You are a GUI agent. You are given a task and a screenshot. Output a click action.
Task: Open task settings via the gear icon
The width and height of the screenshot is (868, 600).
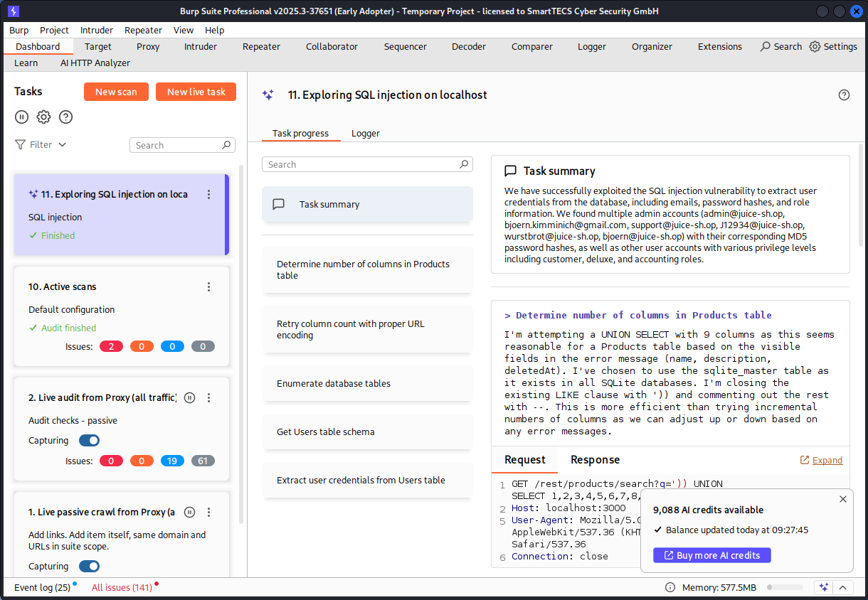click(x=43, y=117)
